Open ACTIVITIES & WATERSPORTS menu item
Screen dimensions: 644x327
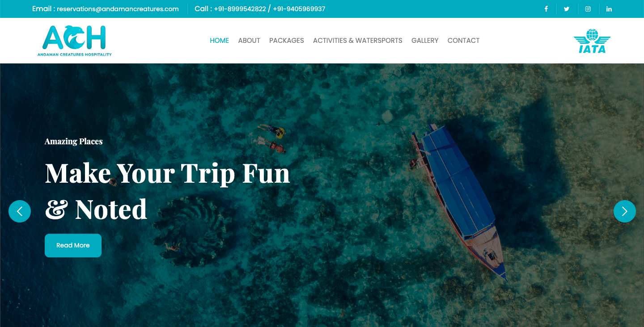358,41
